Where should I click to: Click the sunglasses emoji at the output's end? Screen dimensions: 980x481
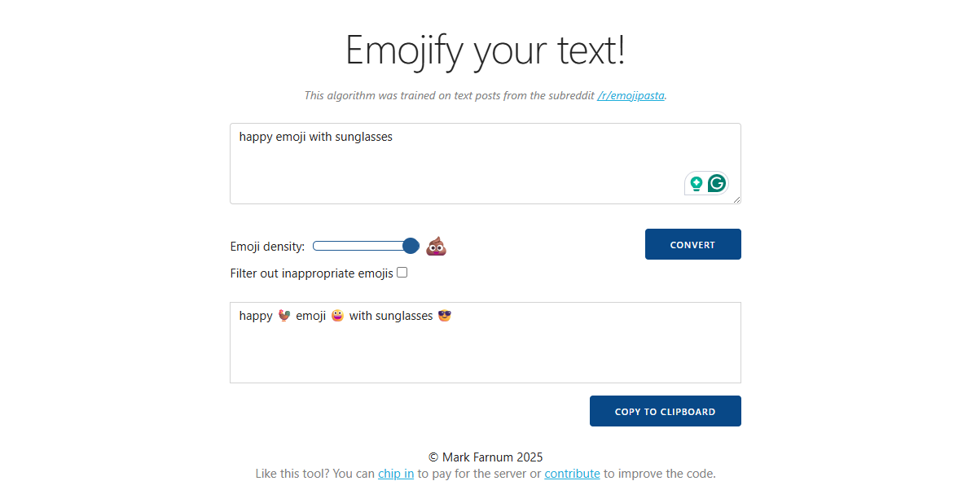[443, 316]
